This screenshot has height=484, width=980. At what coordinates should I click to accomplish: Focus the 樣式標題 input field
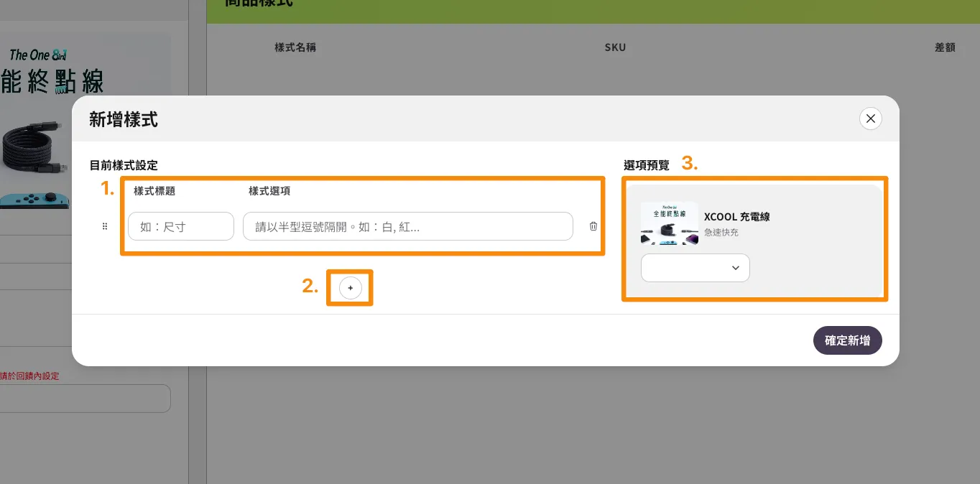click(x=181, y=226)
